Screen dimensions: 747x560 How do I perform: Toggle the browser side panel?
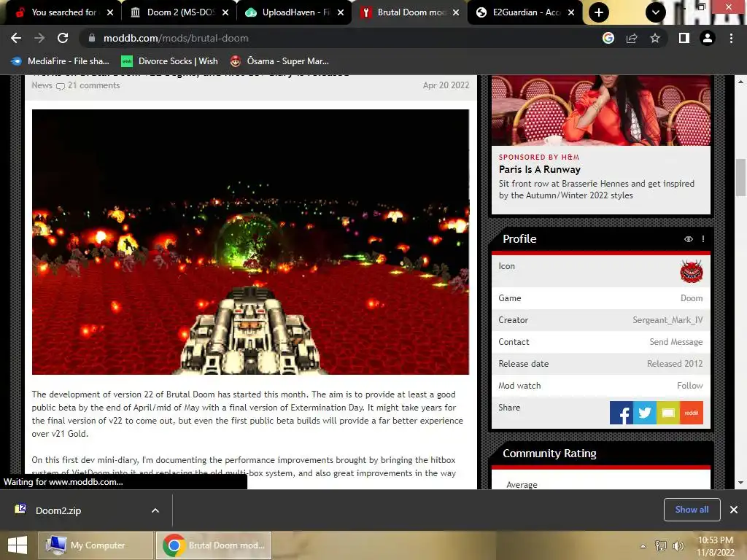(x=684, y=38)
